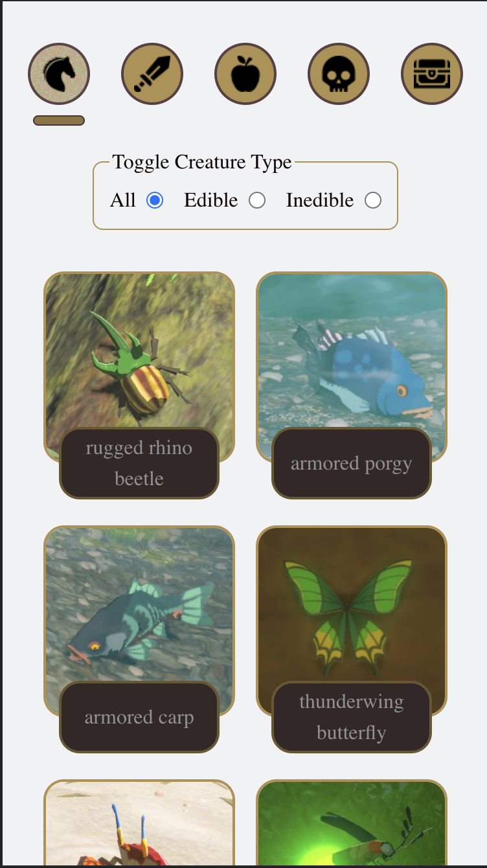
Task: Open the sword equipment category icon
Action: pos(152,74)
